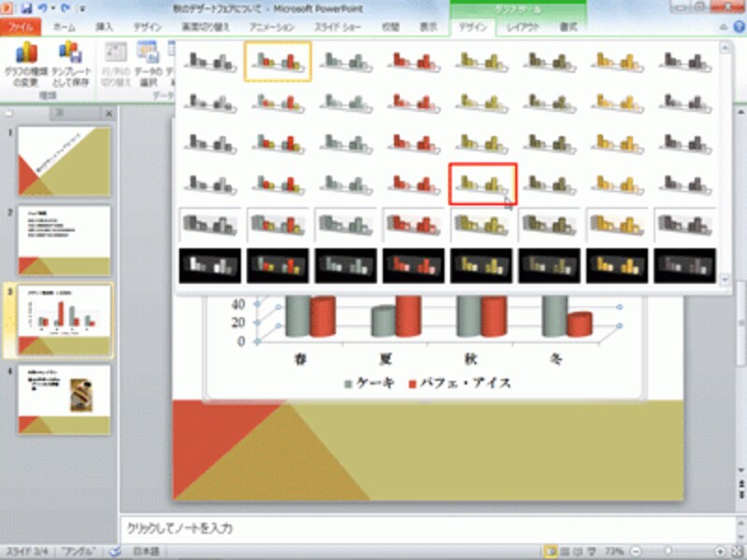747x560 pixels.
Task: Choose the gray monochrome style in first gallery row
Action: [x=210, y=62]
